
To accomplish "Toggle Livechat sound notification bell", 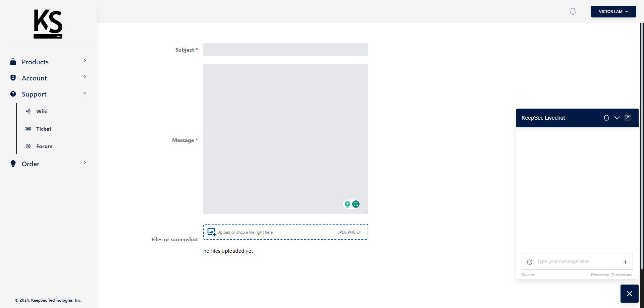I will [x=606, y=118].
